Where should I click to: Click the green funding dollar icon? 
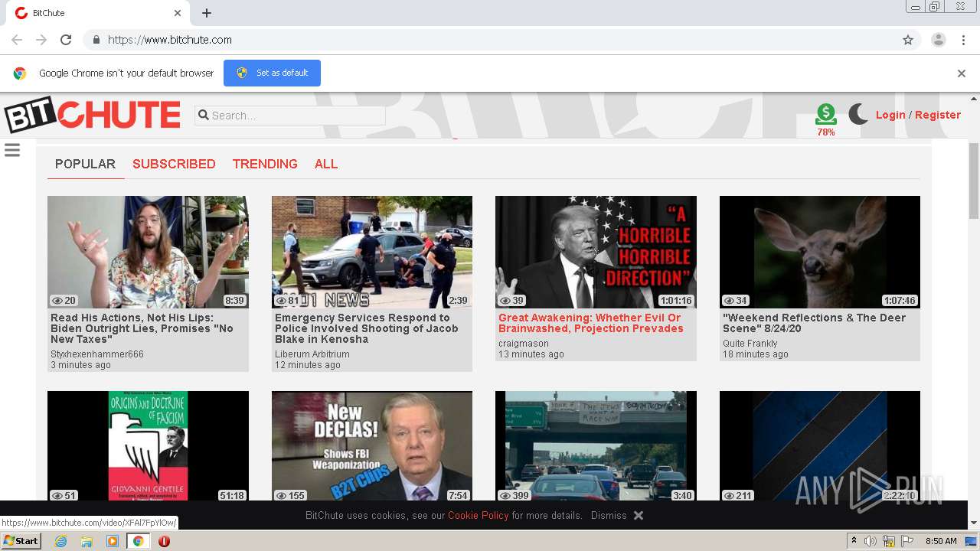pyautogui.click(x=825, y=114)
